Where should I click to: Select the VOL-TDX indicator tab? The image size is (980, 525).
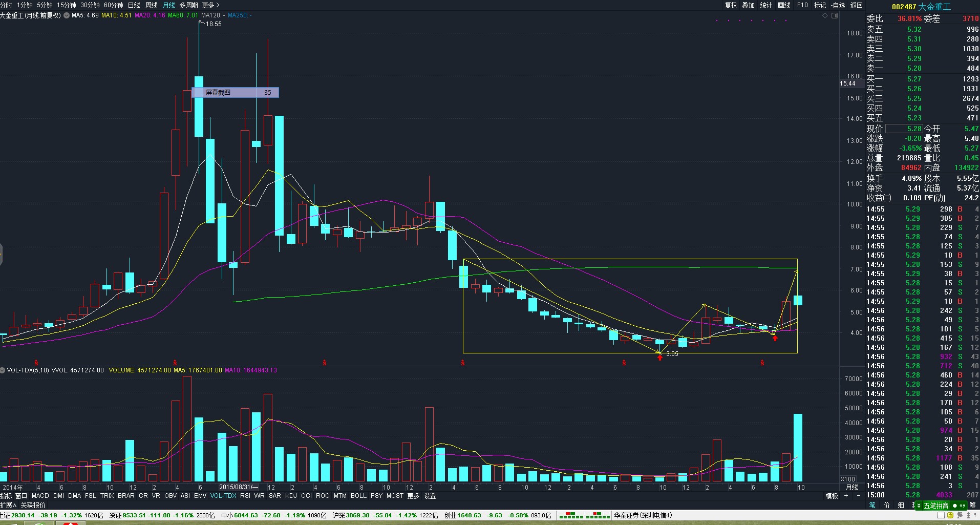click(x=223, y=496)
